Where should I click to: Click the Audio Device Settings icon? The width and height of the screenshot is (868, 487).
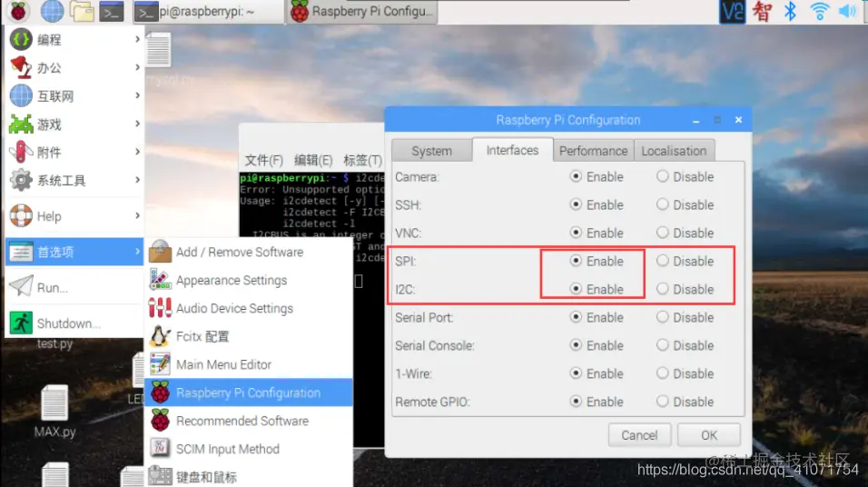coord(160,308)
